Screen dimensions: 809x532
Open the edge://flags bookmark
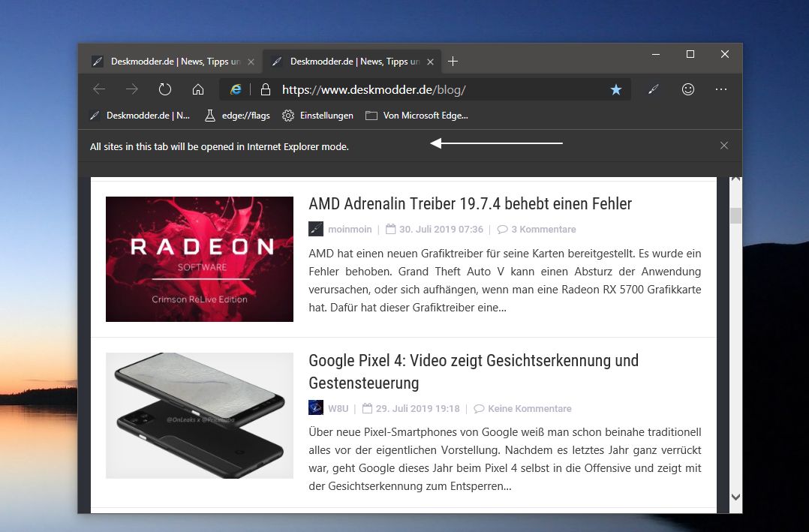click(237, 116)
